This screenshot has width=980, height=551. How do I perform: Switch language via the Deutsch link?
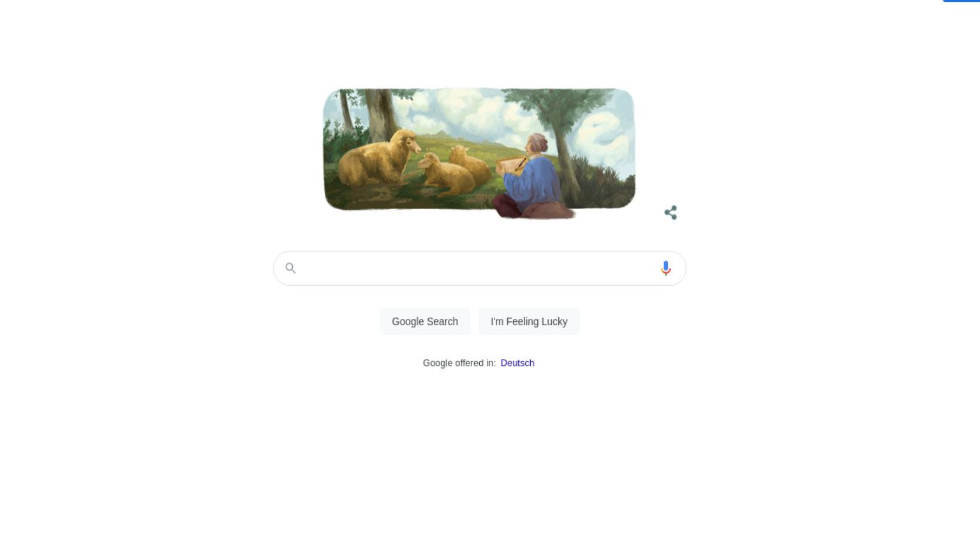coord(517,363)
